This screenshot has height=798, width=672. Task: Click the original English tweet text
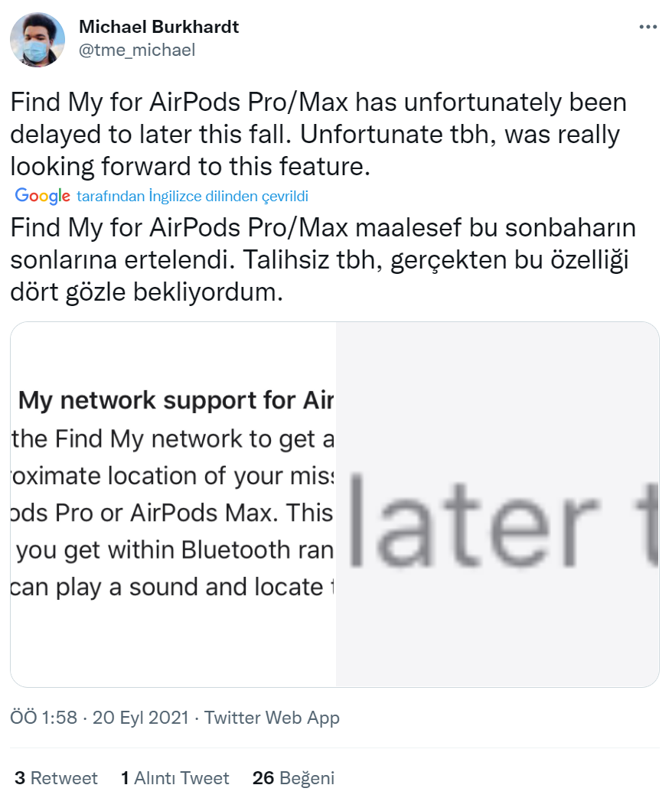tap(318, 135)
